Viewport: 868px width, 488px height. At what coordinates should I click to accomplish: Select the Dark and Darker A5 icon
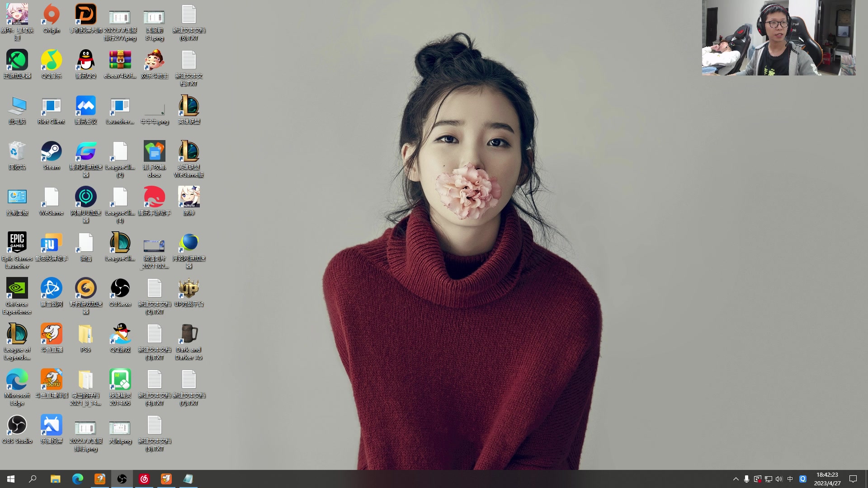(189, 334)
